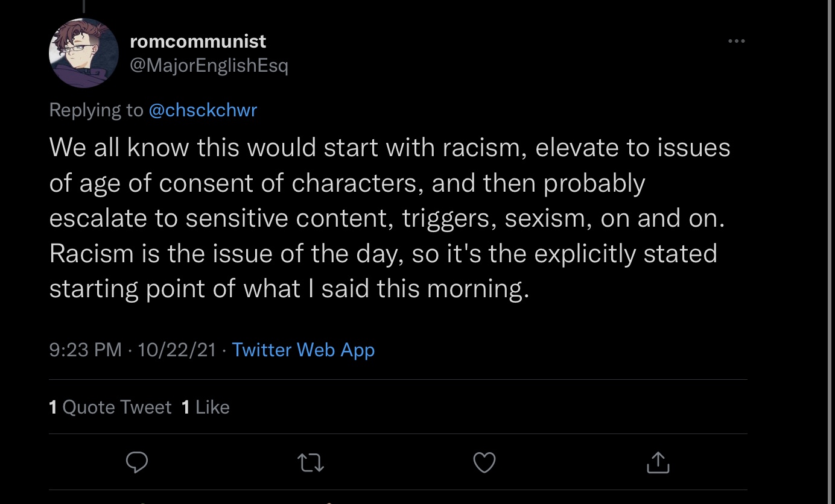
Task: Open the romcommunist display name
Action: [x=198, y=41]
